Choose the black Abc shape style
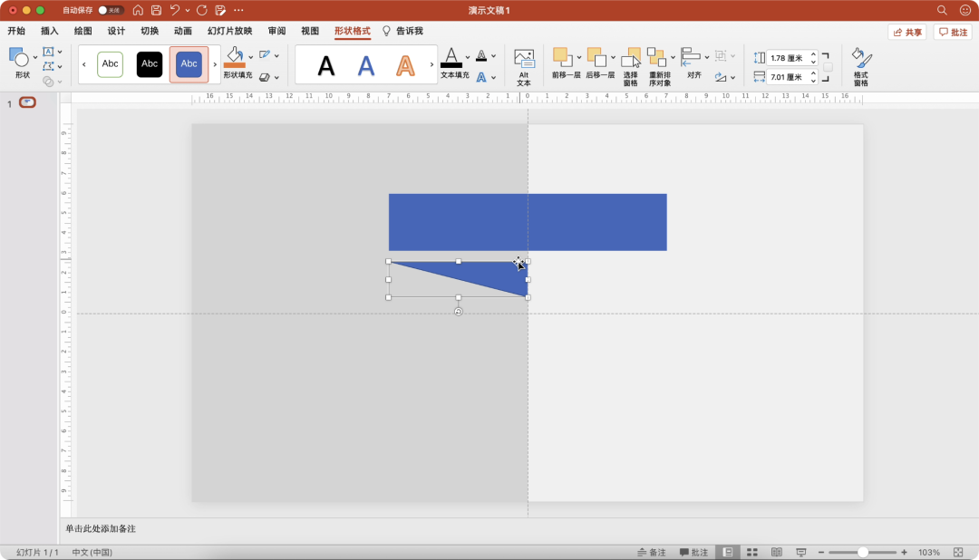Image resolution: width=979 pixels, height=560 pixels. click(x=150, y=63)
